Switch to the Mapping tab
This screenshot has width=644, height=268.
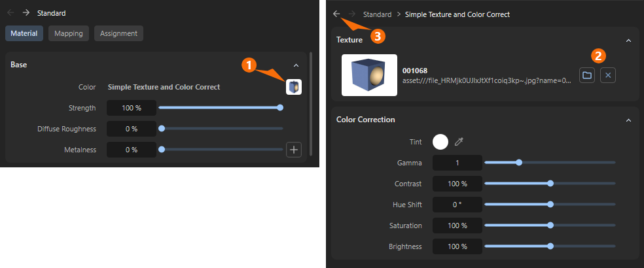click(x=69, y=33)
